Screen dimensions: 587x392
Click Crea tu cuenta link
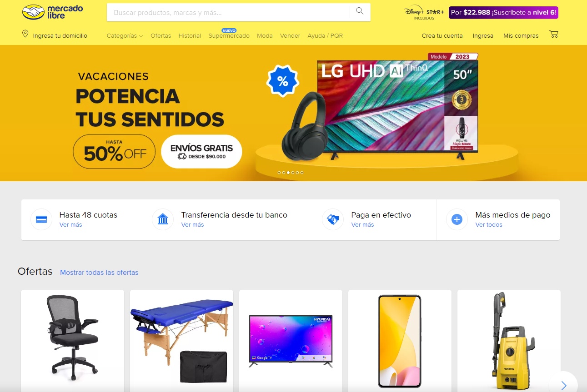click(x=442, y=35)
